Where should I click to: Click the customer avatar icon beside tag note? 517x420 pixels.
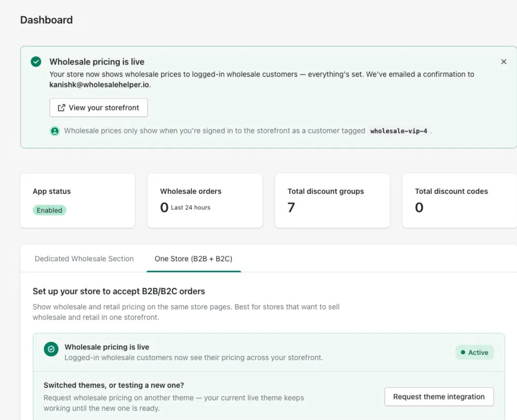click(x=55, y=131)
